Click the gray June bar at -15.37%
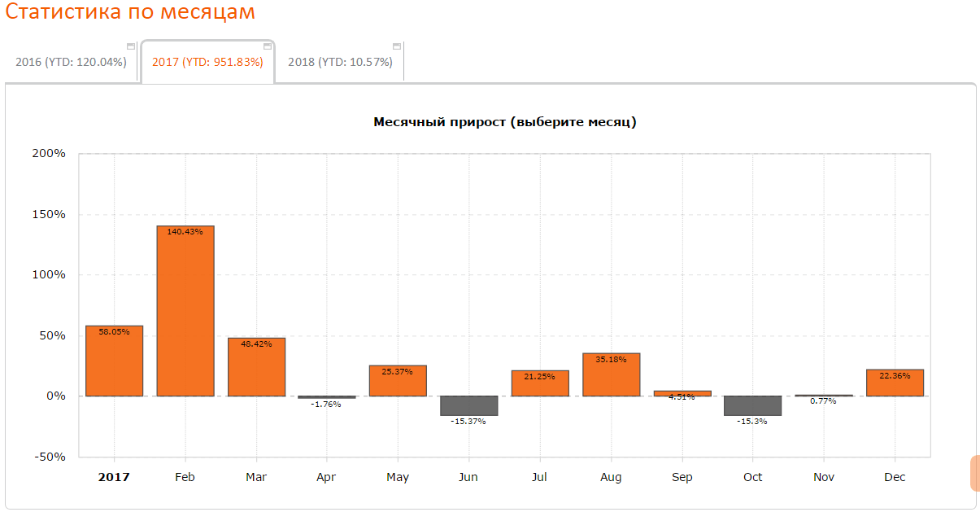This screenshot has width=980, height=512. pyautogui.click(x=468, y=405)
